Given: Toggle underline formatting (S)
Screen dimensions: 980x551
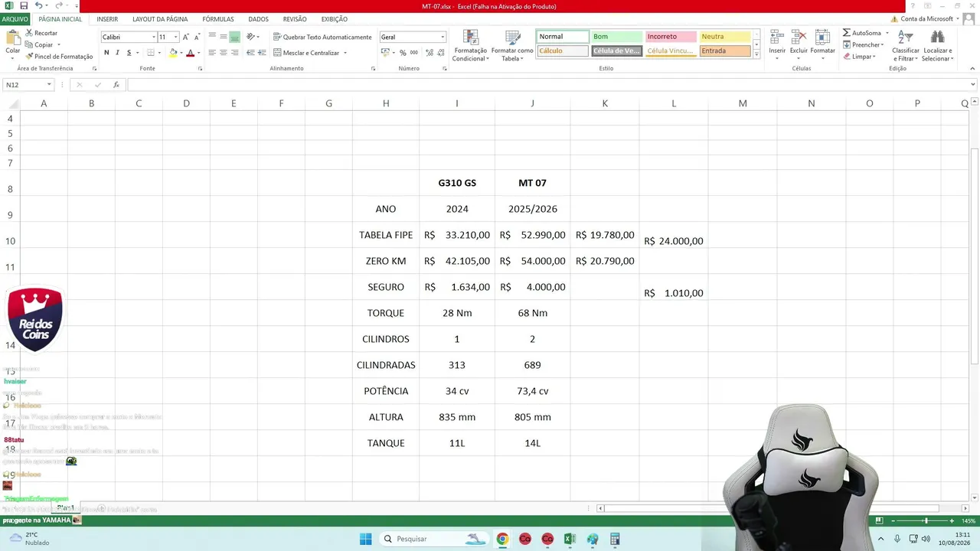Looking at the screenshot, I should (129, 53).
